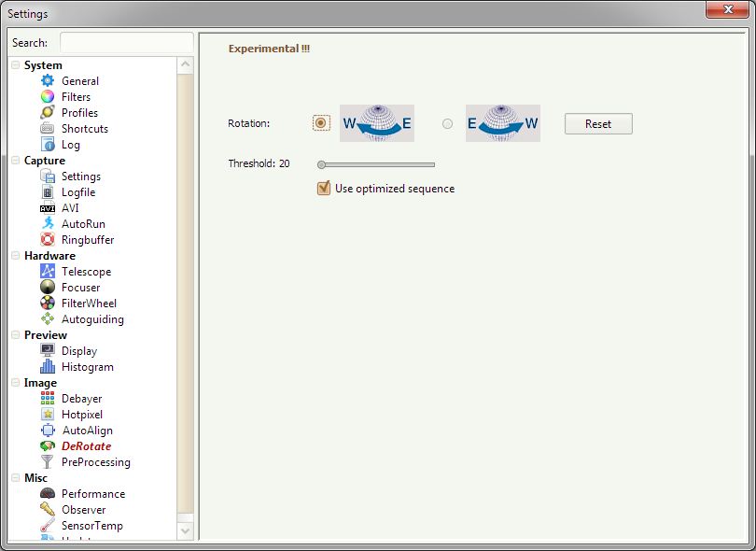This screenshot has height=551, width=756.
Task: Click the Observer icon
Action: [x=48, y=510]
